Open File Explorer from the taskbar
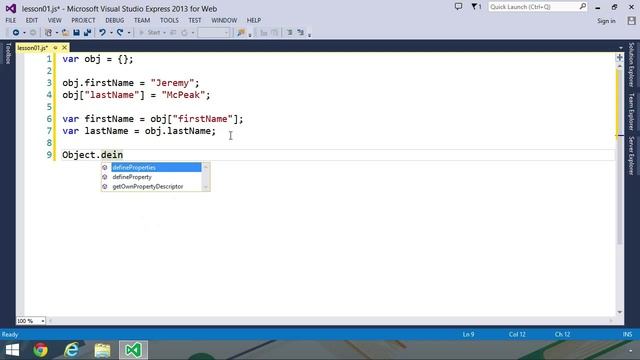This screenshot has height=360, width=640. 102,350
